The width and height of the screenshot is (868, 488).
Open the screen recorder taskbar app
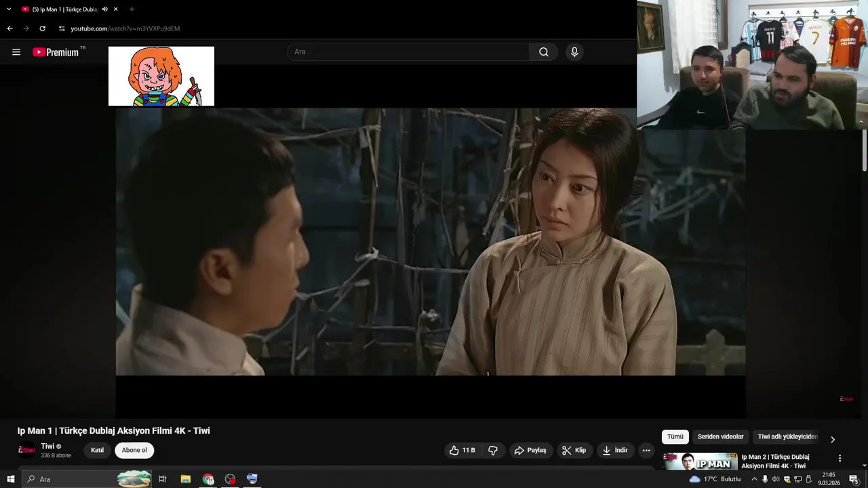tap(230, 479)
